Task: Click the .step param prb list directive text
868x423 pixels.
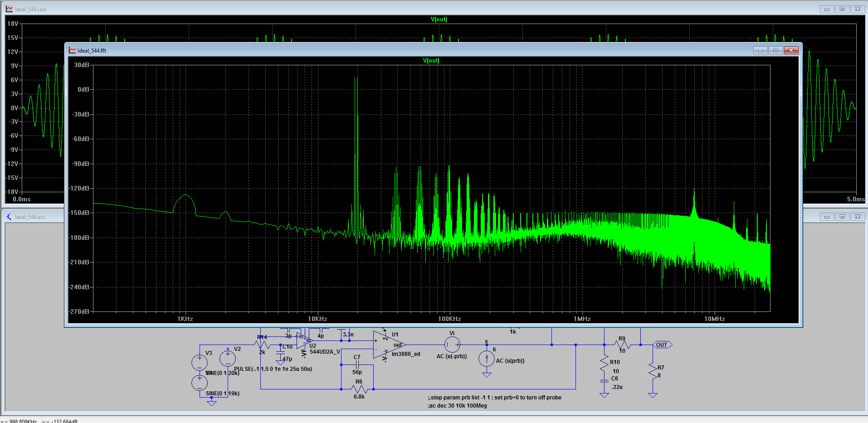Action: click(x=494, y=398)
